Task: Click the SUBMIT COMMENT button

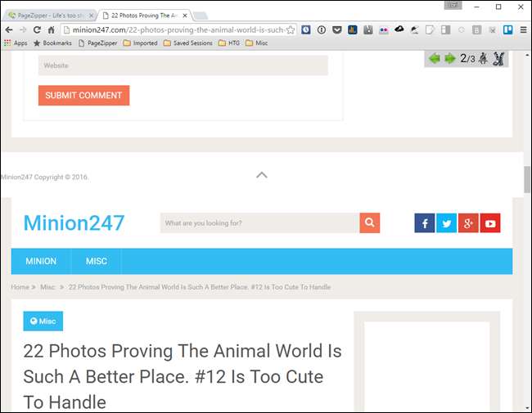Action: (x=83, y=96)
